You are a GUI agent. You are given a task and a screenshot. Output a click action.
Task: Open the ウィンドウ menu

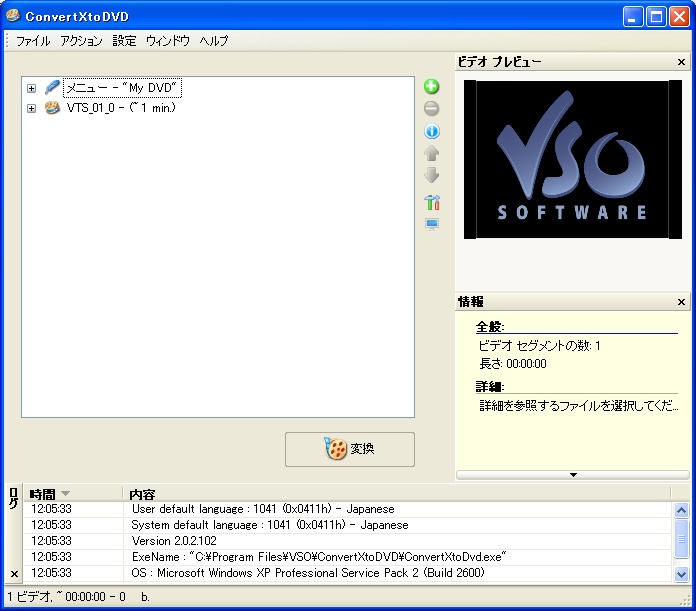coord(168,41)
